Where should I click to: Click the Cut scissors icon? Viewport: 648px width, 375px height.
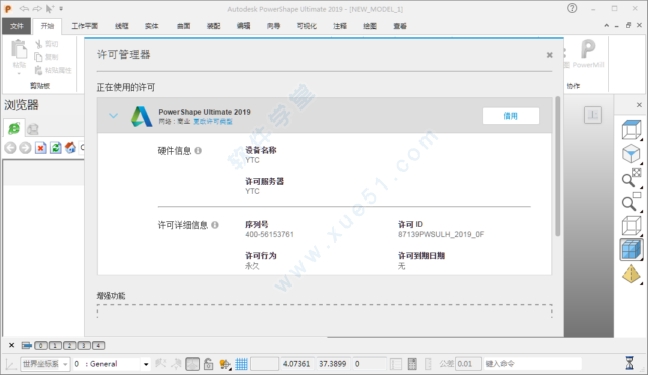tap(38, 44)
